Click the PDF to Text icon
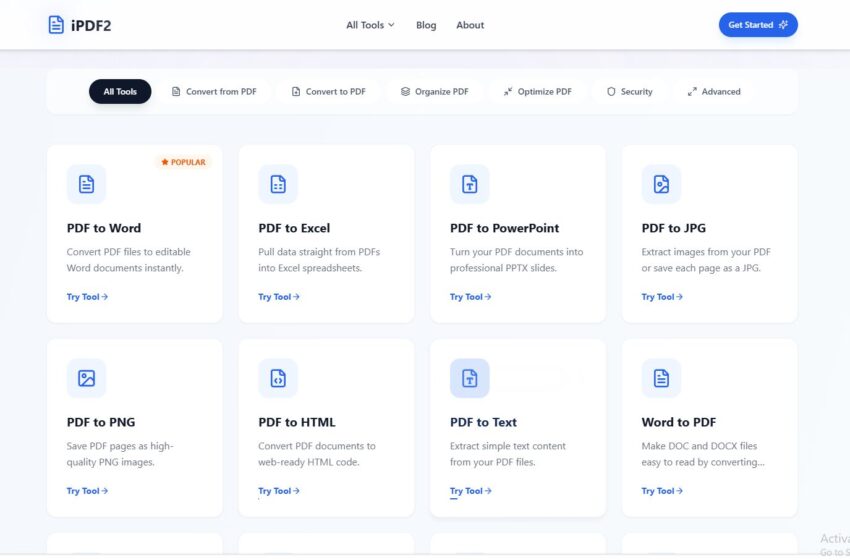 click(x=469, y=378)
